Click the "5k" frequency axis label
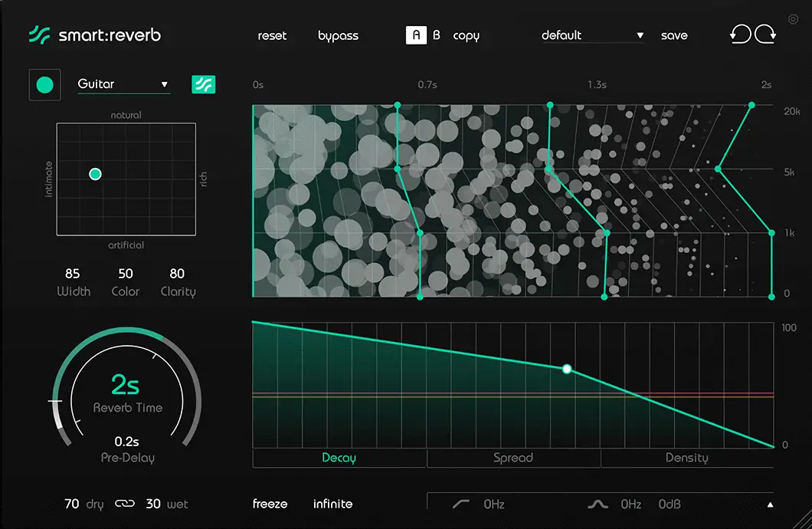 pyautogui.click(x=789, y=172)
